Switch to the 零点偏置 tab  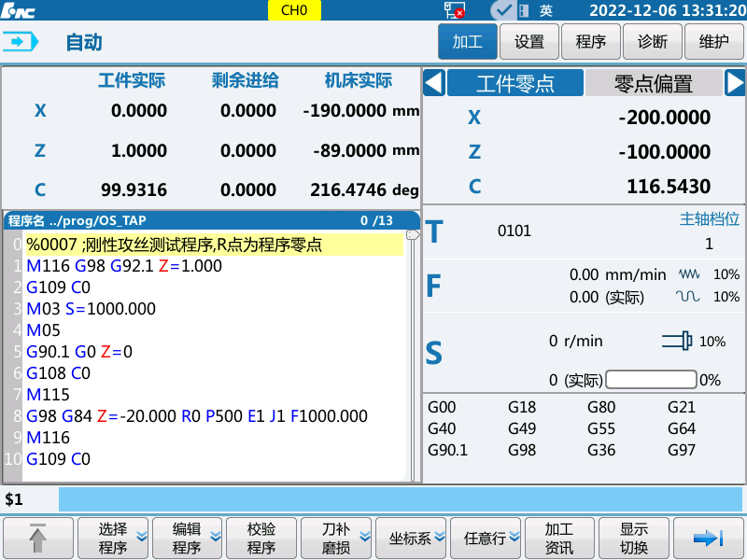(x=653, y=83)
